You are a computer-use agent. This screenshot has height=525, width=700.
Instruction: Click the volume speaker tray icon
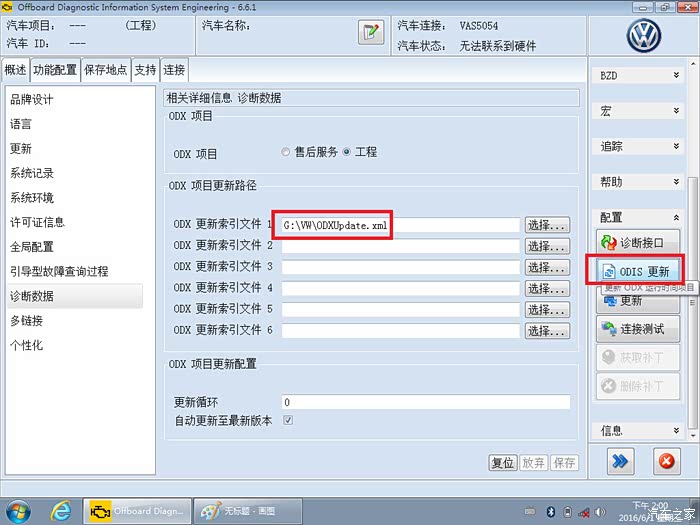pyautogui.click(x=600, y=512)
